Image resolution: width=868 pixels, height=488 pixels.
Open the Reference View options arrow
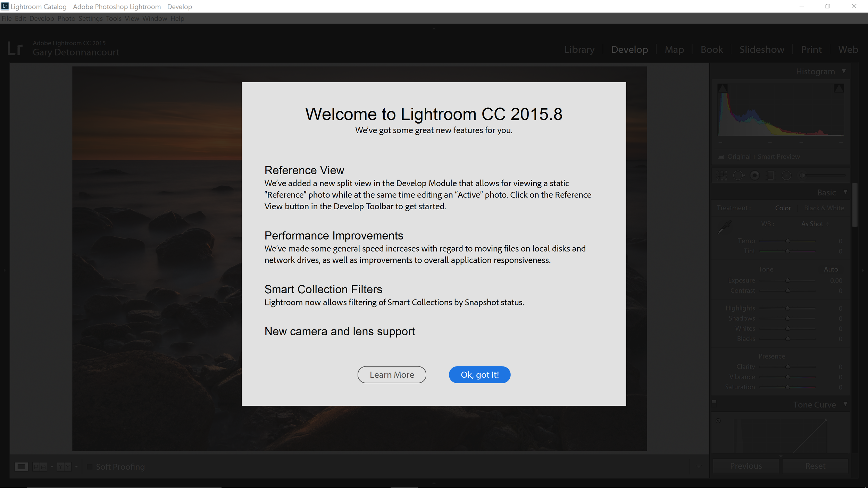tap(52, 467)
